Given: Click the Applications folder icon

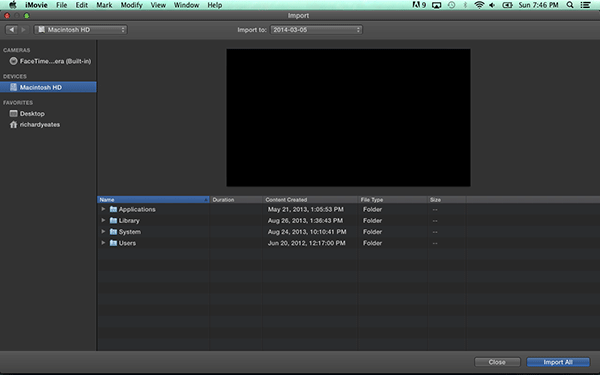Looking at the screenshot, I should [x=113, y=209].
